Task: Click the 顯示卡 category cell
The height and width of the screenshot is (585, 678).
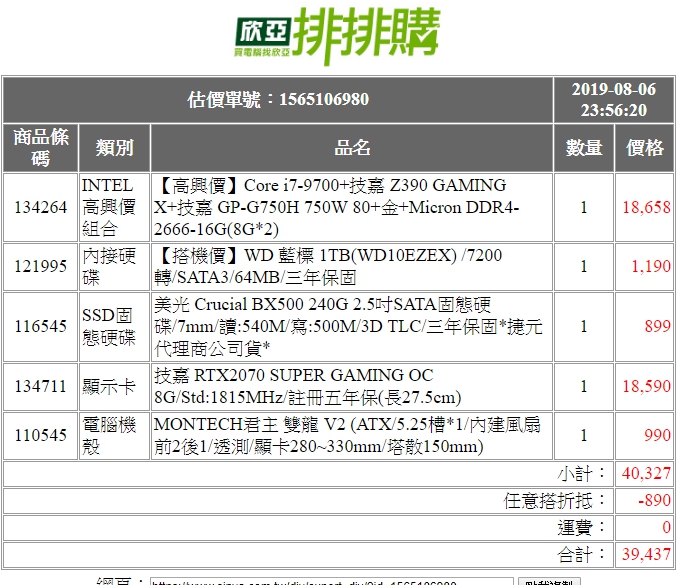Action: coord(114,387)
